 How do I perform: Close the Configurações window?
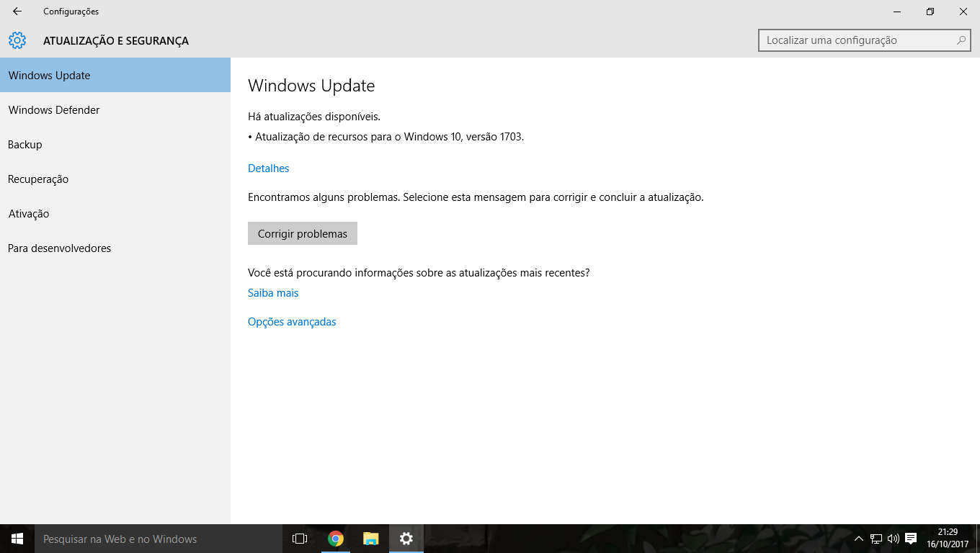(963, 12)
